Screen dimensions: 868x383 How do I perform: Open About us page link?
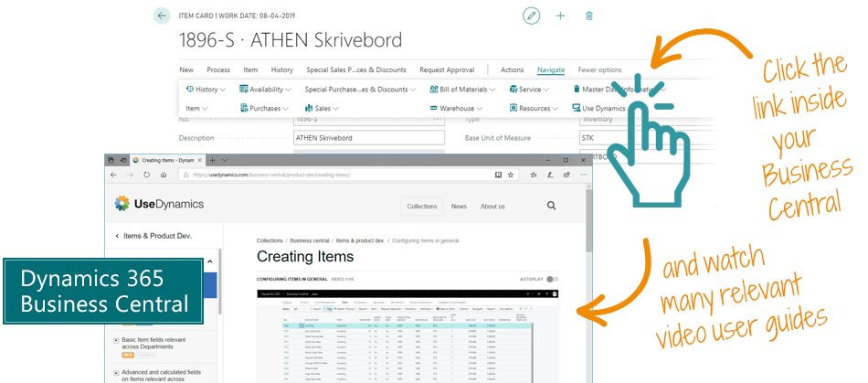coord(492,206)
